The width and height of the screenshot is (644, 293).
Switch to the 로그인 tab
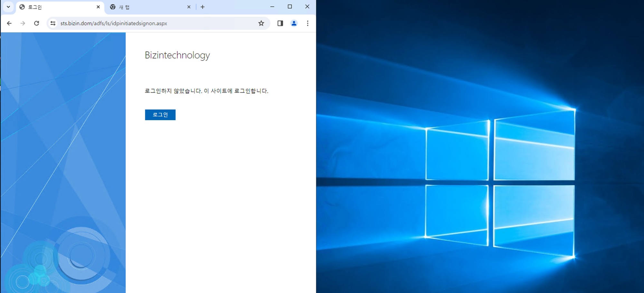pos(60,7)
